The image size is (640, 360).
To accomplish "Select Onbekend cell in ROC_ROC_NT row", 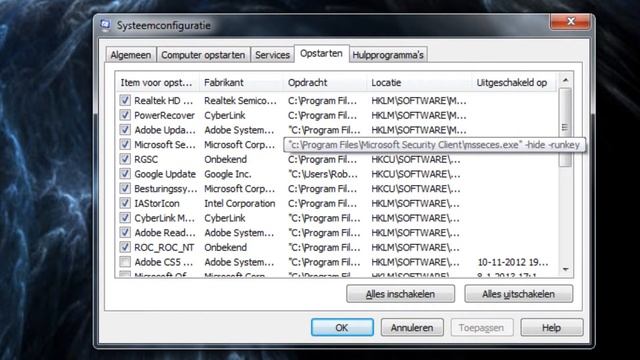I will coord(225,247).
